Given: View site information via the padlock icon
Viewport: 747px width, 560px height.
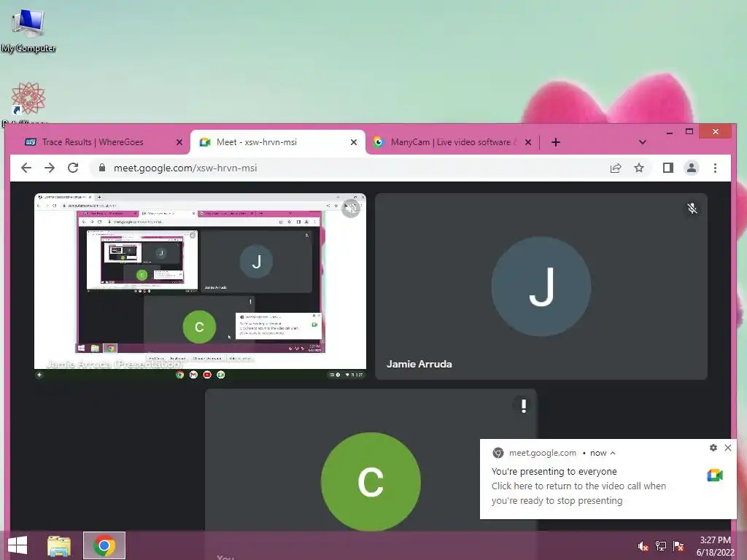Looking at the screenshot, I should (101, 168).
